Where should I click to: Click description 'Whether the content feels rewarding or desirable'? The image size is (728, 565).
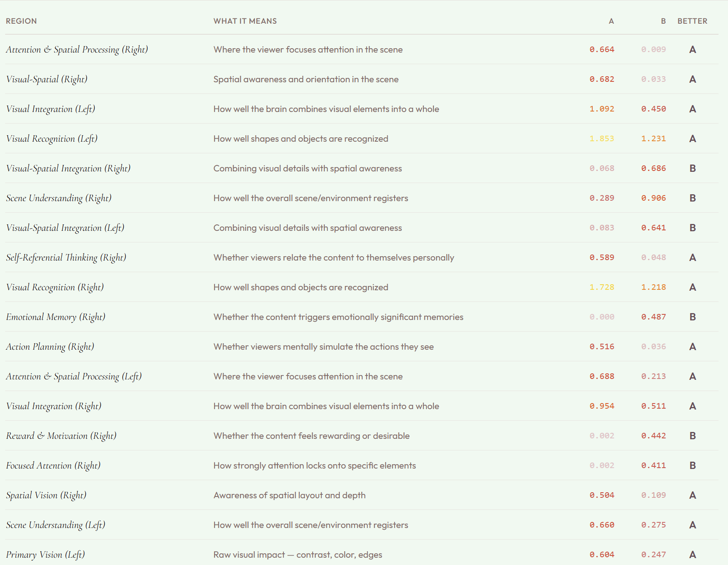(x=311, y=436)
